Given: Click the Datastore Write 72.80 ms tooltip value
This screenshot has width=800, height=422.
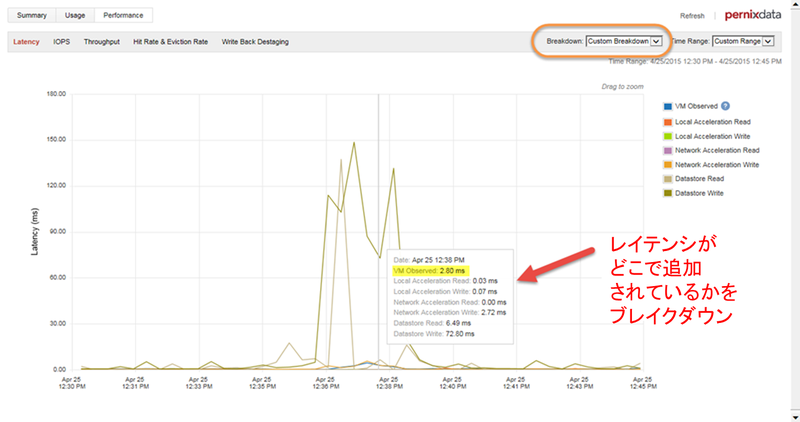Looking at the screenshot, I should tap(460, 334).
